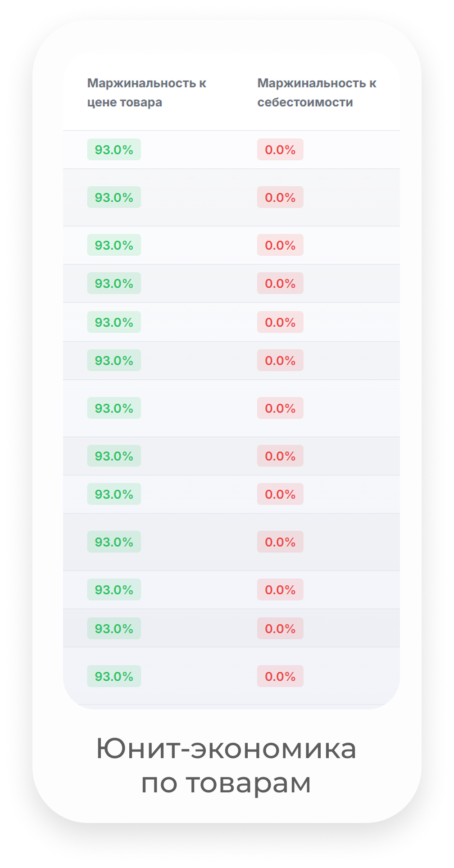This screenshot has width=454, height=868.
Task: Click third row's green 93.0% value
Action: coord(114,245)
